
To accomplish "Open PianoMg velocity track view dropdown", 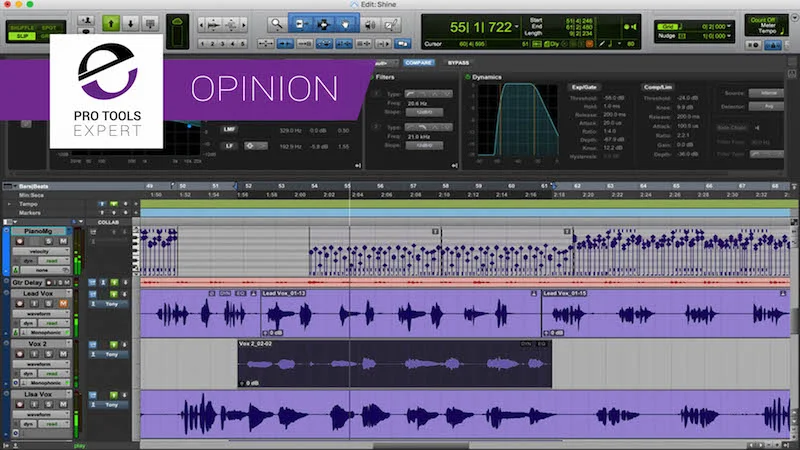I will coord(41,251).
